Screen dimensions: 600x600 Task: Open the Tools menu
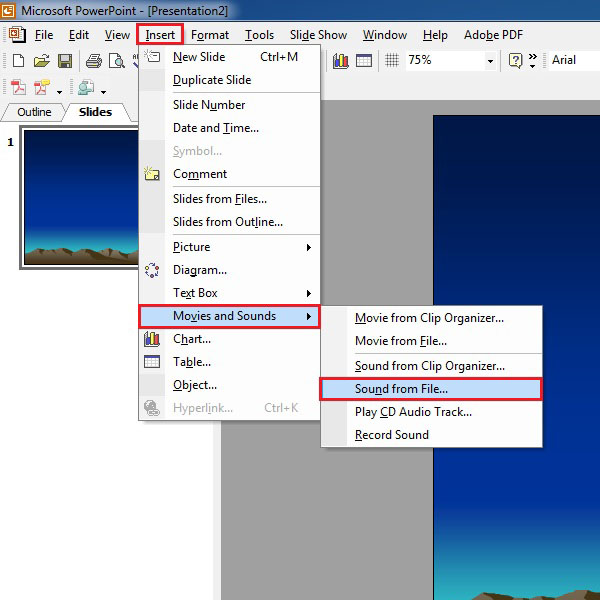pyautogui.click(x=259, y=35)
